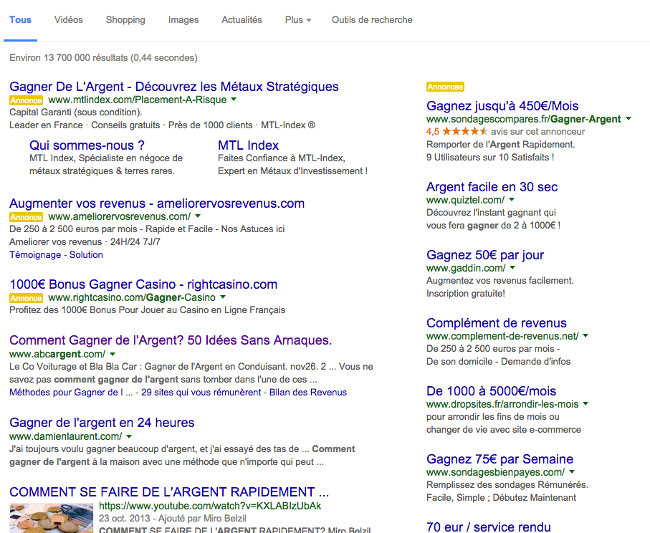The height and width of the screenshot is (533, 650).
Task: Expand arrow next to sondagescompares.fr URL
Action: pyautogui.click(x=628, y=119)
